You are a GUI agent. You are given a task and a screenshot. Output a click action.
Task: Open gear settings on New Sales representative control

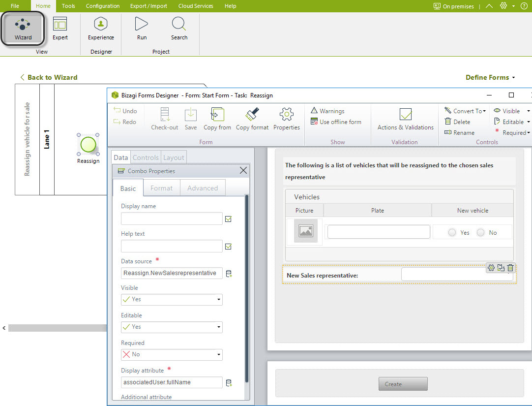coord(491,268)
